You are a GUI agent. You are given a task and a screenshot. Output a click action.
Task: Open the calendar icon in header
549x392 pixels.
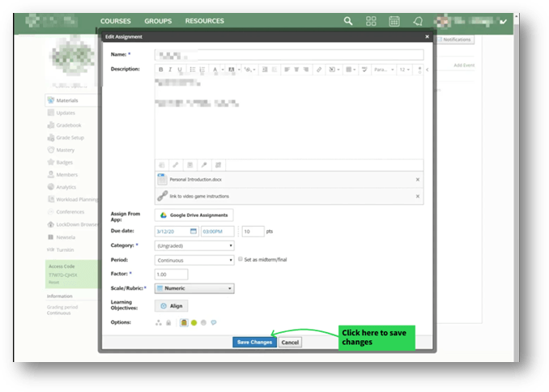coord(394,21)
